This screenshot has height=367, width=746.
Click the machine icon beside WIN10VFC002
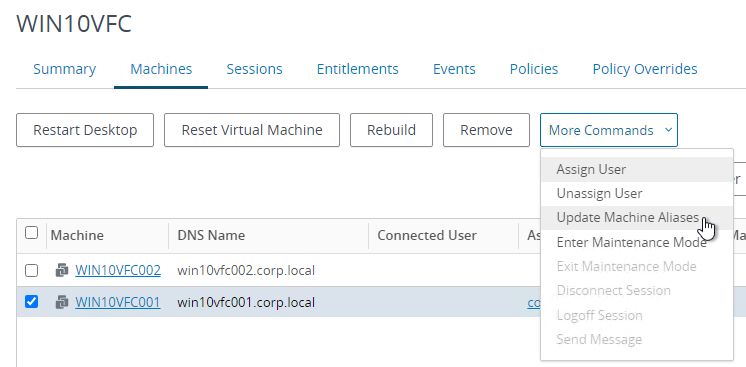62,271
